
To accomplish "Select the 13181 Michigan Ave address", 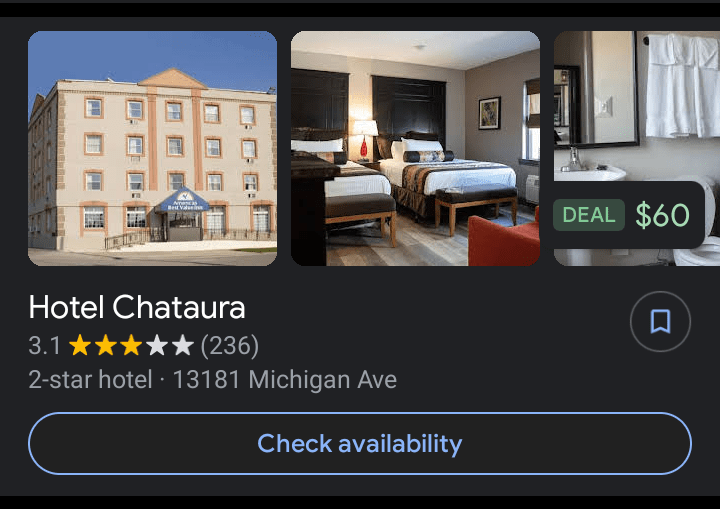I will (285, 380).
